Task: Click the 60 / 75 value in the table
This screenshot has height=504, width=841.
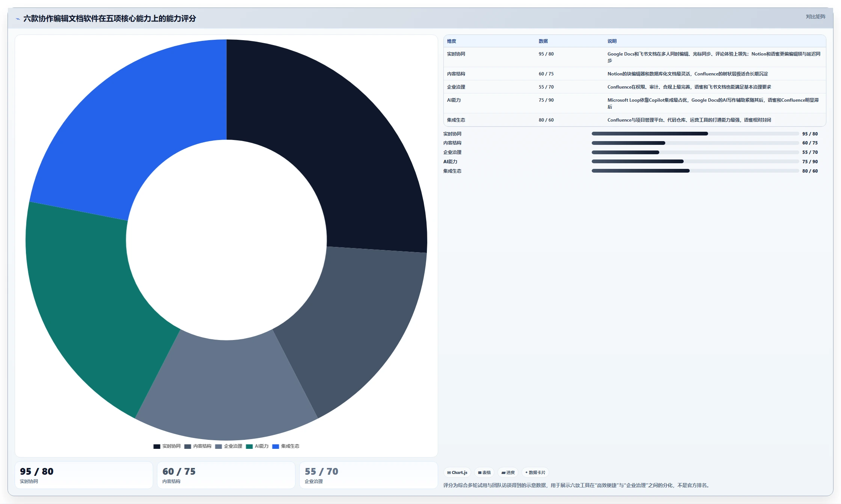Action: pos(546,74)
